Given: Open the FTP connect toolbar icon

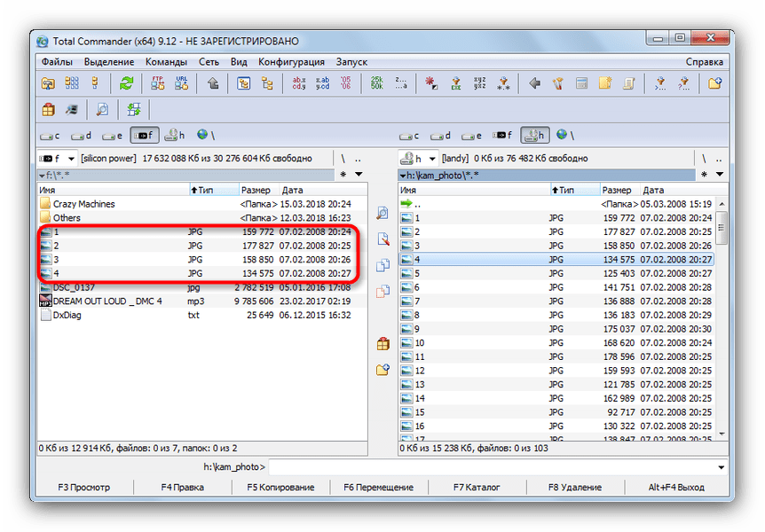Looking at the screenshot, I should [x=158, y=83].
